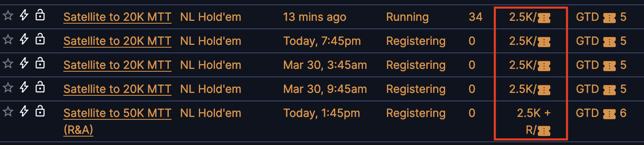Click the GTD ticket icon for Mar 30, 3:45am satellite
The height and width of the screenshot is (145, 644).
coord(609,66)
